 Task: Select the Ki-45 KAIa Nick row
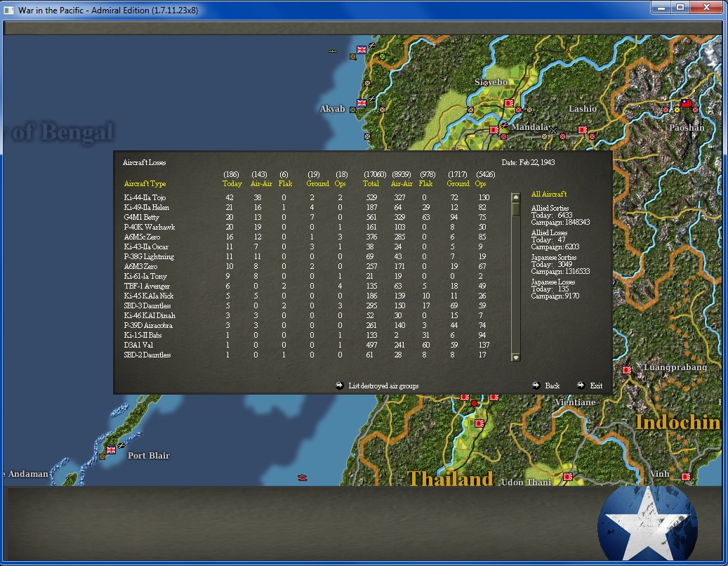307,296
